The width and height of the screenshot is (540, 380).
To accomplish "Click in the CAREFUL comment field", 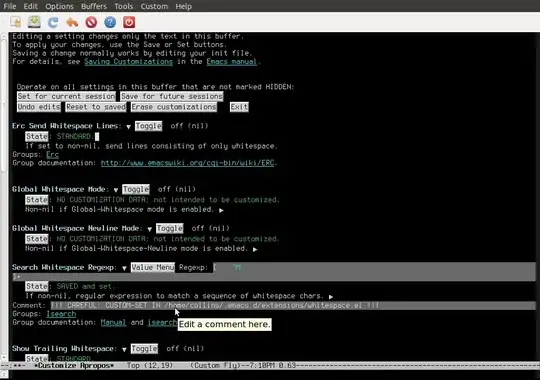I will click(x=293, y=306).
